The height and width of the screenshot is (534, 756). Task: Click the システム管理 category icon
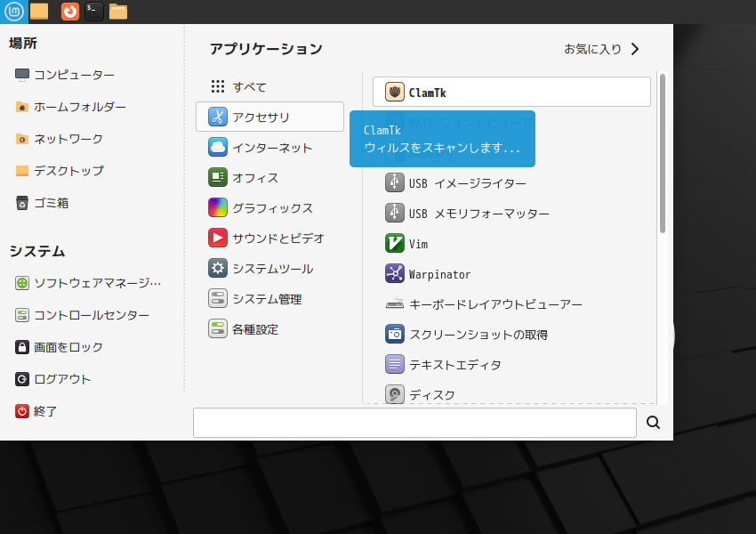[218, 299]
